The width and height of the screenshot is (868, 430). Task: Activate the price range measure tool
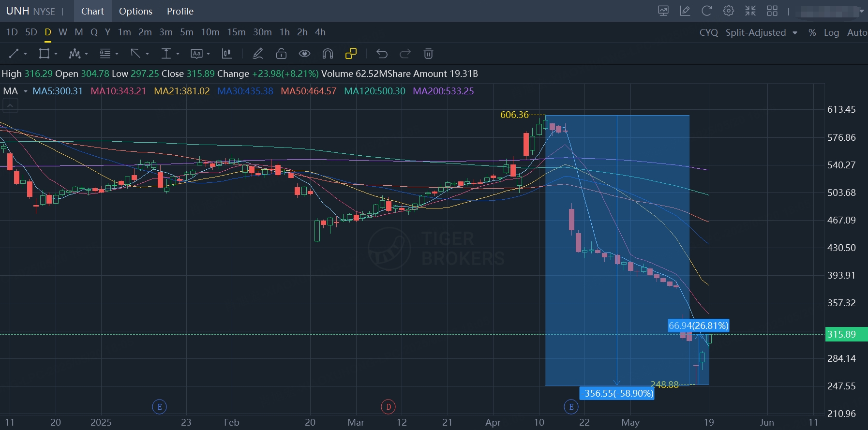[166, 54]
